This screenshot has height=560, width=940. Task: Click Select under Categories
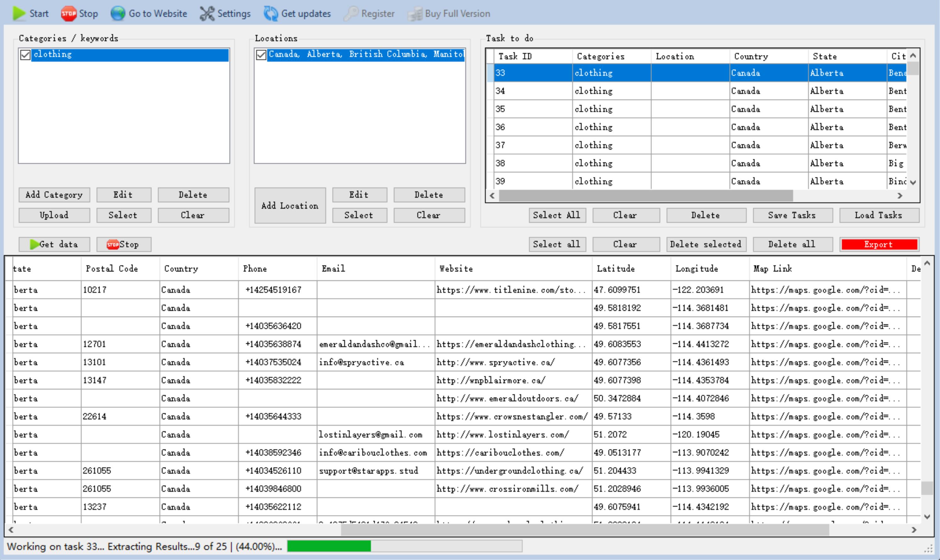[124, 215]
